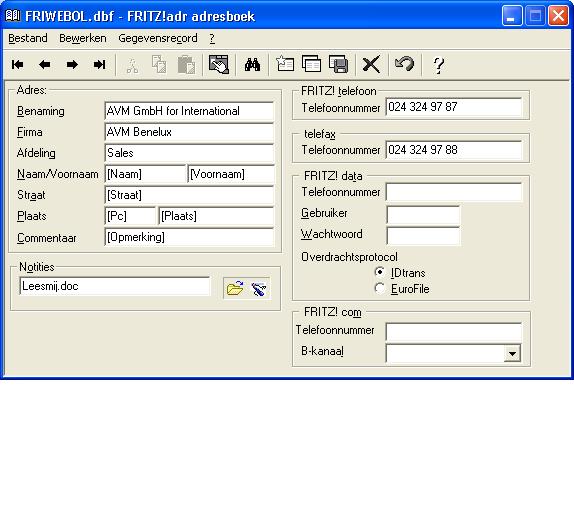Click the [Opmerking] comment field
574x505 pixels.
pyautogui.click(x=189, y=237)
